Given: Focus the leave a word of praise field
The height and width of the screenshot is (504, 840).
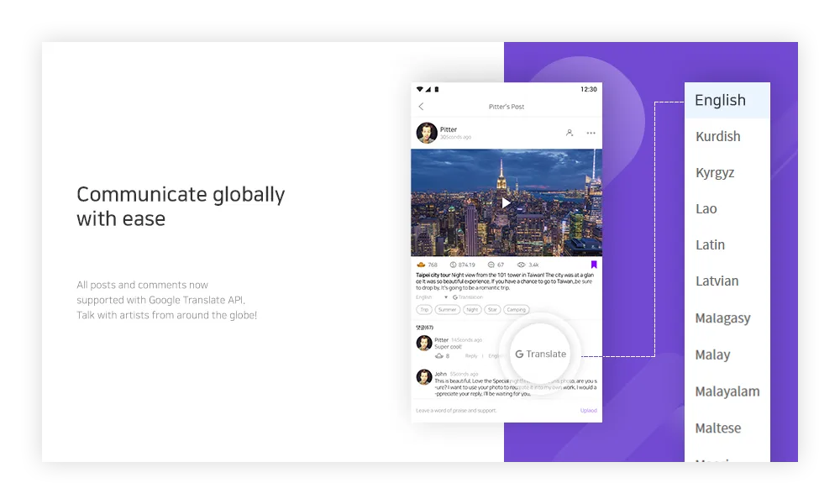Looking at the screenshot, I should pos(456,410).
